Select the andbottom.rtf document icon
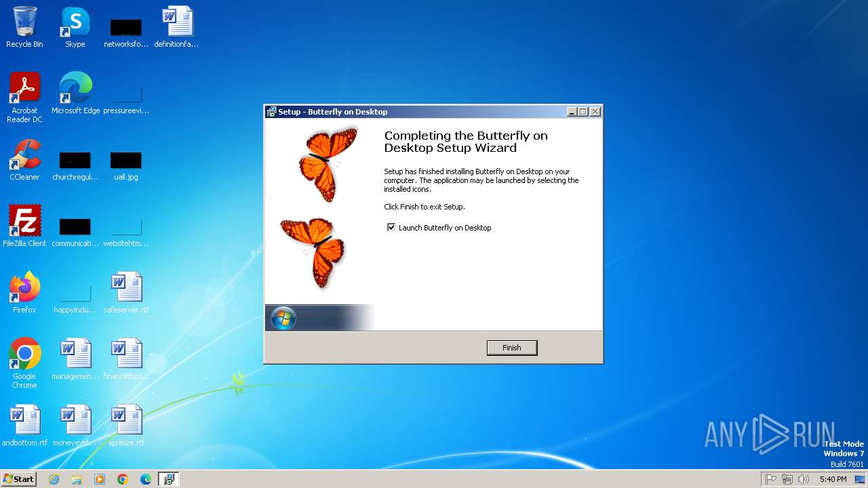 (x=24, y=426)
